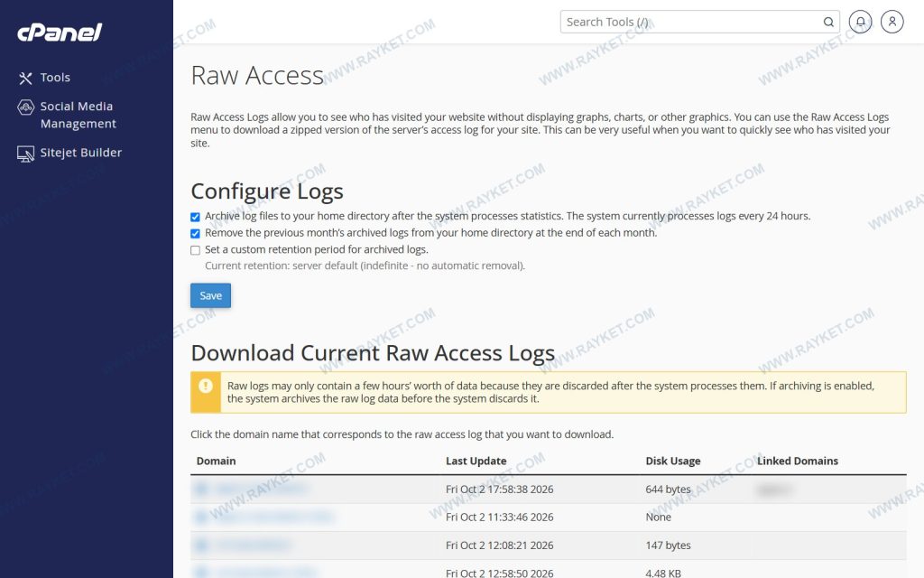Select the '644 bytes' disk usage cell
Viewport: 924px width, 578px height.
tap(669, 489)
